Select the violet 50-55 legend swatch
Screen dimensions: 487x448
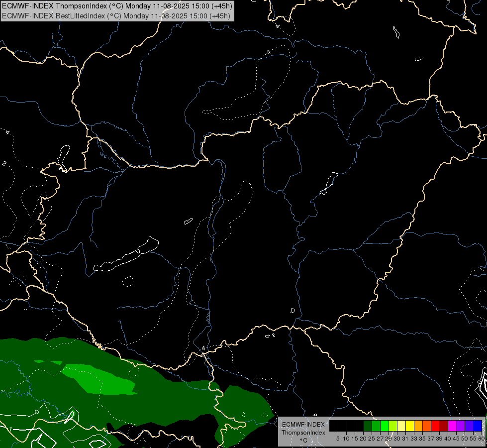pyautogui.click(x=470, y=426)
